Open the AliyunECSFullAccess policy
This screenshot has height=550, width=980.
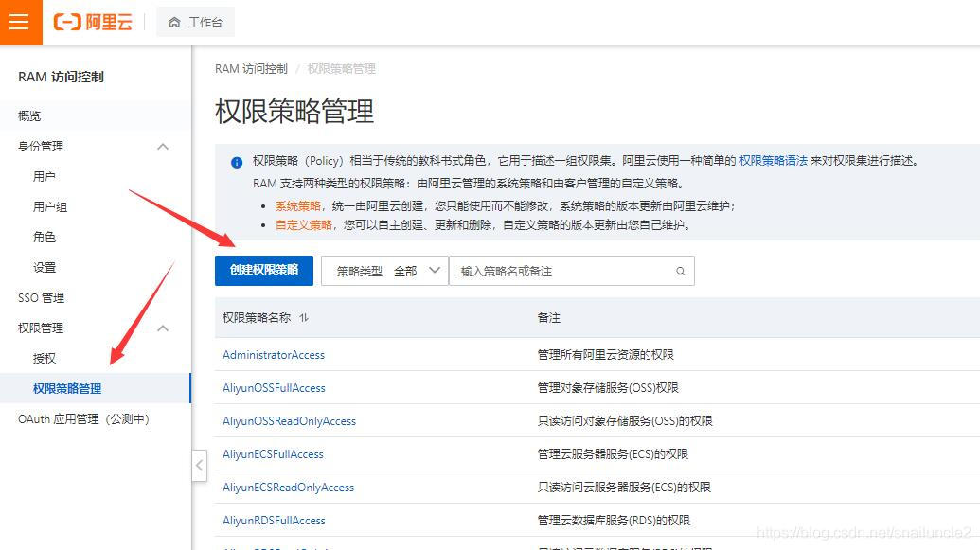coord(273,454)
